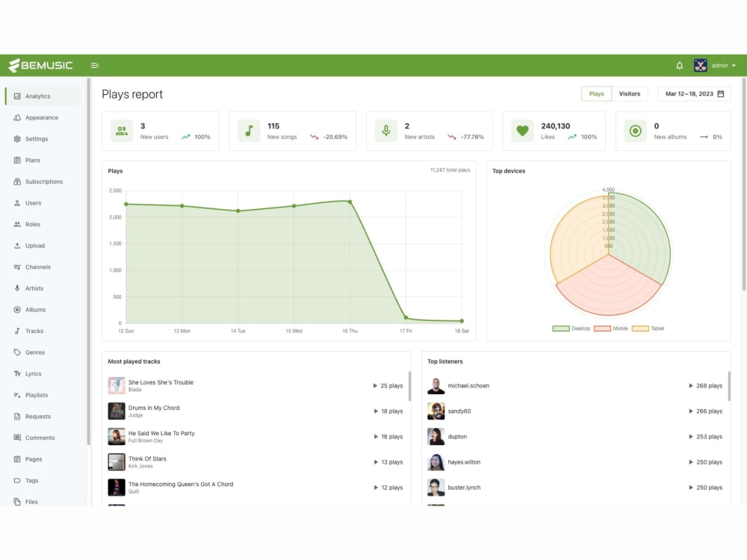Open track He Said We Like To Party

(161, 433)
